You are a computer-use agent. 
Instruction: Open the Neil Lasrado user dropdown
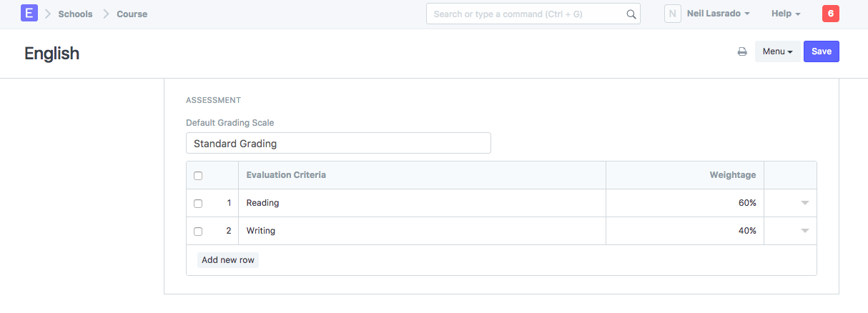tap(718, 14)
